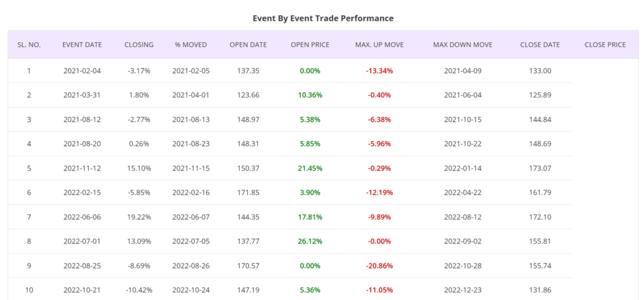The width and height of the screenshot is (644, 300).
Task: Sort by the EVENT DATE column header
Action: [82, 45]
